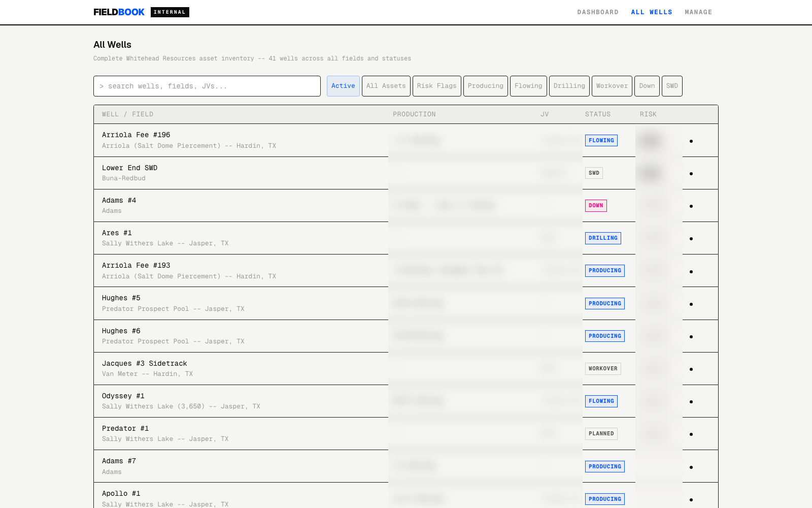This screenshot has width=812, height=508.
Task: Click the dot icon in Lower End SWD row
Action: click(x=691, y=173)
